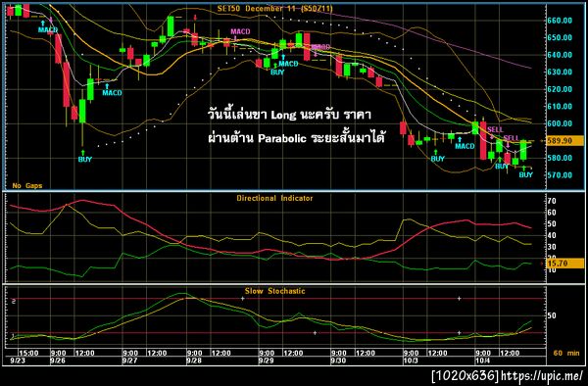Image resolution: width=588 pixels, height=386 pixels.
Task: Select the 580.00 price axis label
Action: [x=560, y=158]
